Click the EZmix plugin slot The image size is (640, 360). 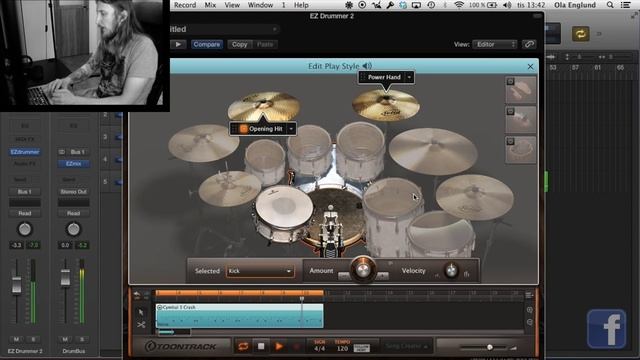pyautogui.click(x=73, y=164)
